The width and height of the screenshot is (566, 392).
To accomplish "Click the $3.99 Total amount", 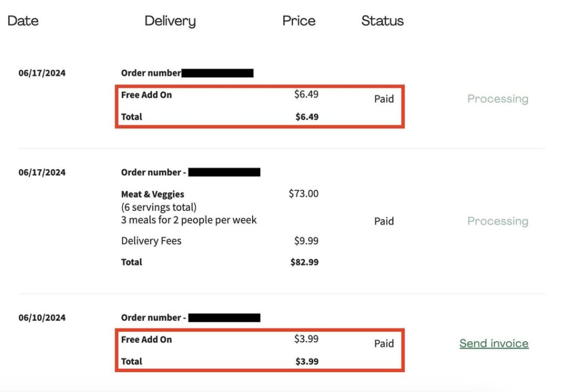I will coord(307,361).
